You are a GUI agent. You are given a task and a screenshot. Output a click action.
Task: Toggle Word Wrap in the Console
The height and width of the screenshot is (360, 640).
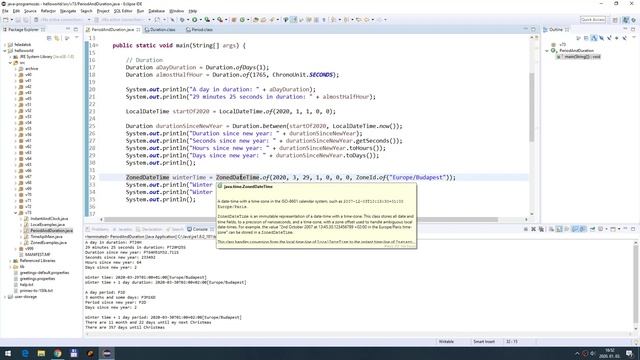567,229
